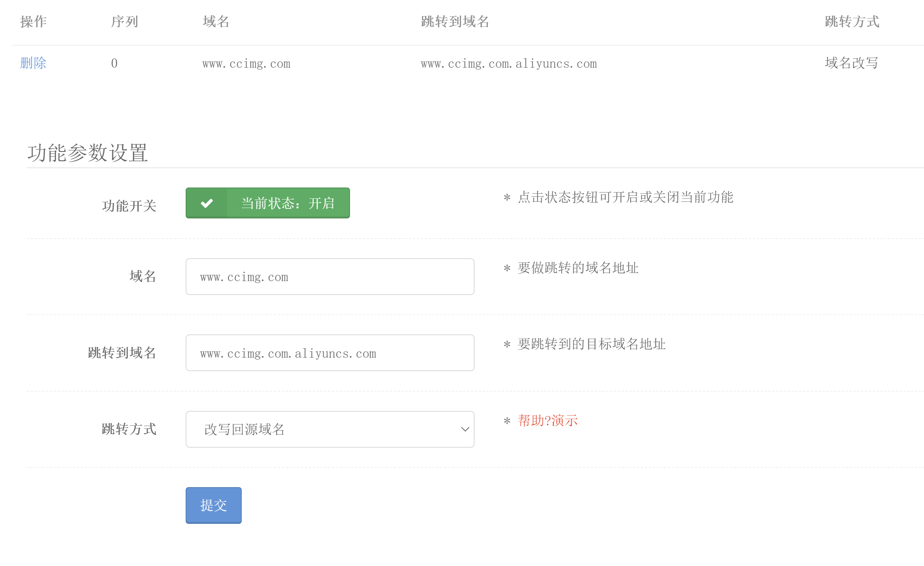Click the sequence value 0 in table
This screenshot has width=924, height=566.
pyautogui.click(x=114, y=63)
